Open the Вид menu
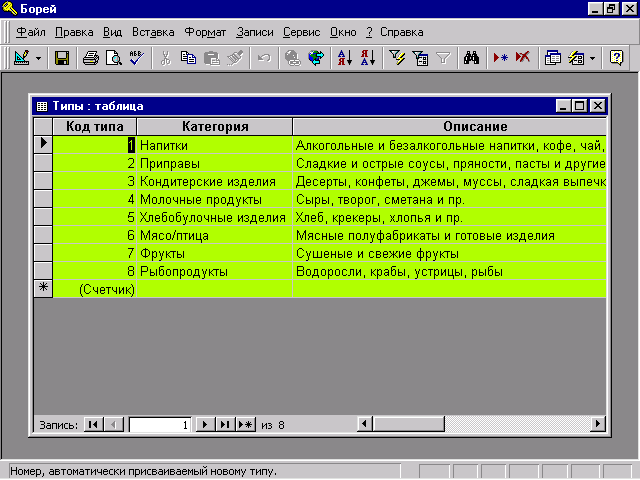The height and width of the screenshot is (480, 640). point(112,32)
